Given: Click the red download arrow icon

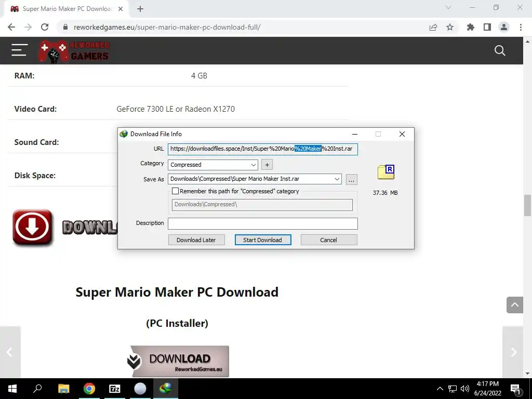Looking at the screenshot, I should [33, 227].
